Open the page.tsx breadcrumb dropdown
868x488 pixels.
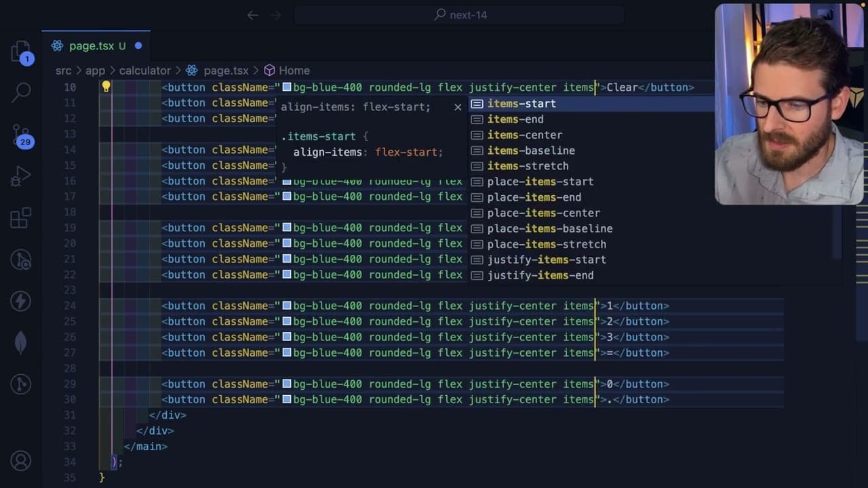pos(226,70)
